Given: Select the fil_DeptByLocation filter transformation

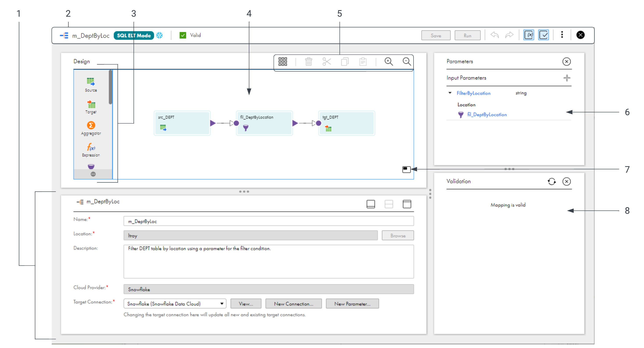Looking at the screenshot, I should click(264, 123).
